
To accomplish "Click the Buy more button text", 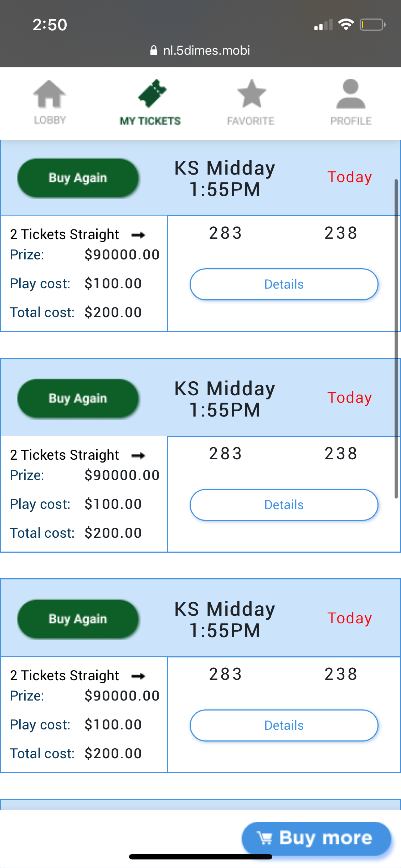I will tap(325, 838).
